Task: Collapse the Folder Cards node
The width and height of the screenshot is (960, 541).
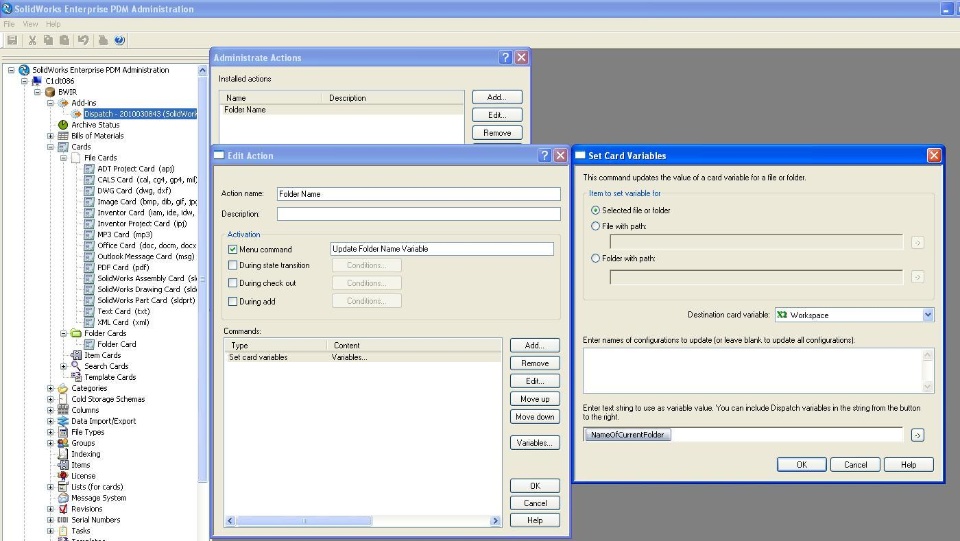Action: (63, 334)
